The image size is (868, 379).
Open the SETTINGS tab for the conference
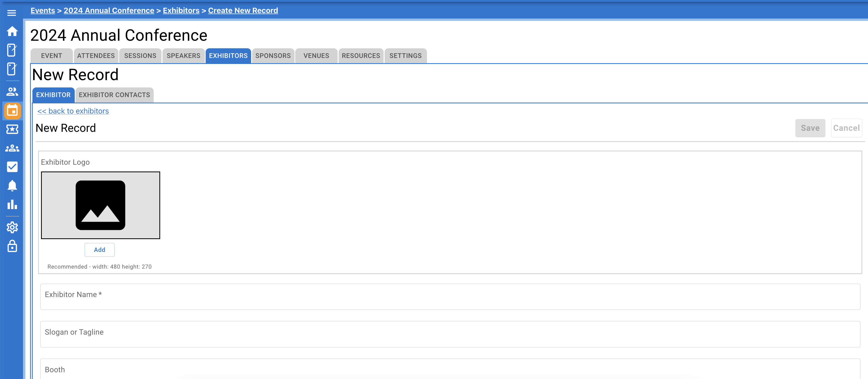click(405, 56)
